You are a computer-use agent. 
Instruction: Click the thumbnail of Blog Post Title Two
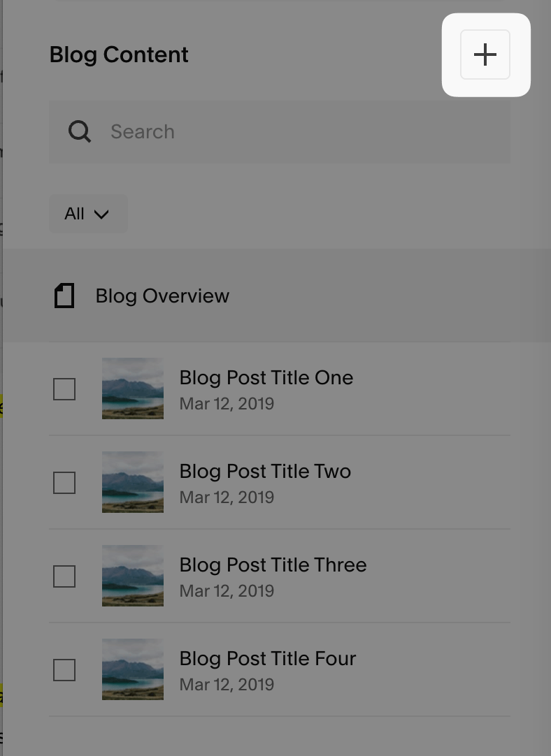(133, 482)
